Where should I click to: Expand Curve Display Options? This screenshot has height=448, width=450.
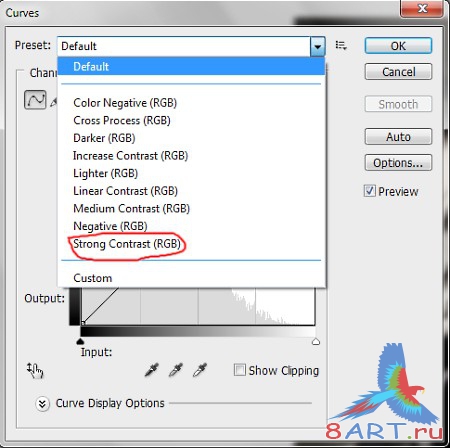point(42,404)
